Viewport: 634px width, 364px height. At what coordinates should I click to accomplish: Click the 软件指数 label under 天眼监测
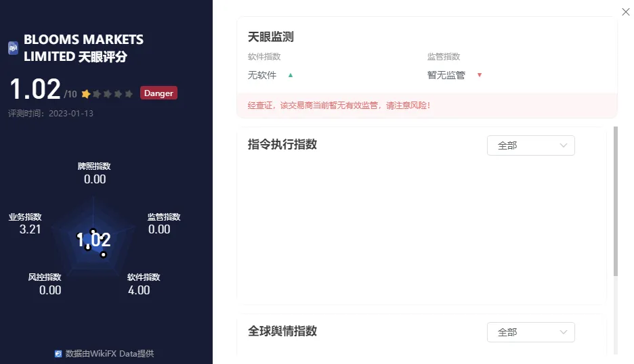[264, 57]
